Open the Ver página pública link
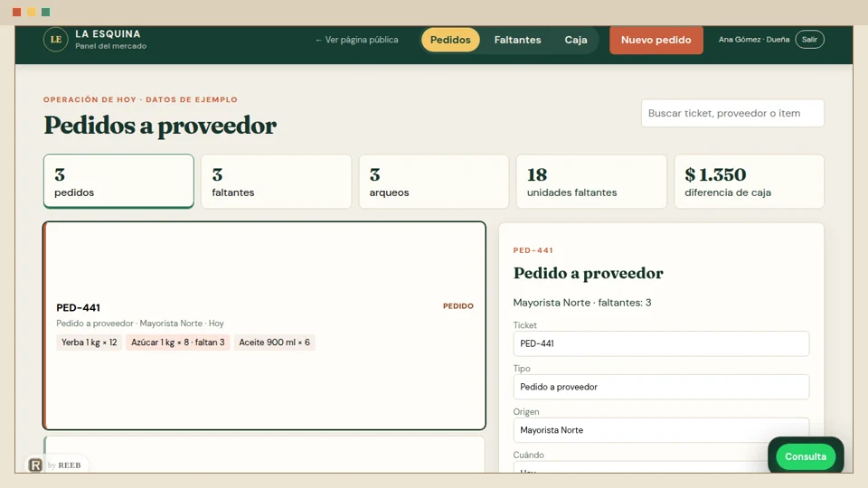This screenshot has height=488, width=868. [x=356, y=40]
